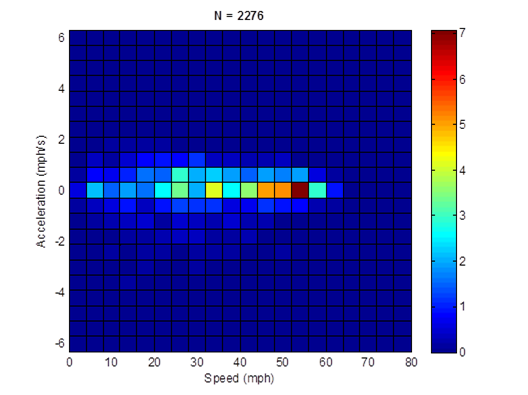Click the colorbar tick label "1"
528x395 pixels.
[x=462, y=306]
